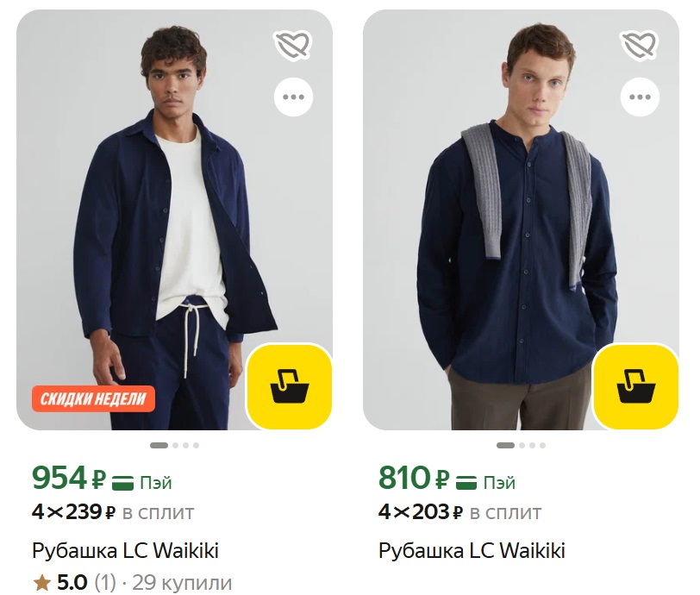Click the Pay card icon beside 954 ₽
The width and height of the screenshot is (700, 595).
pyautogui.click(x=122, y=482)
